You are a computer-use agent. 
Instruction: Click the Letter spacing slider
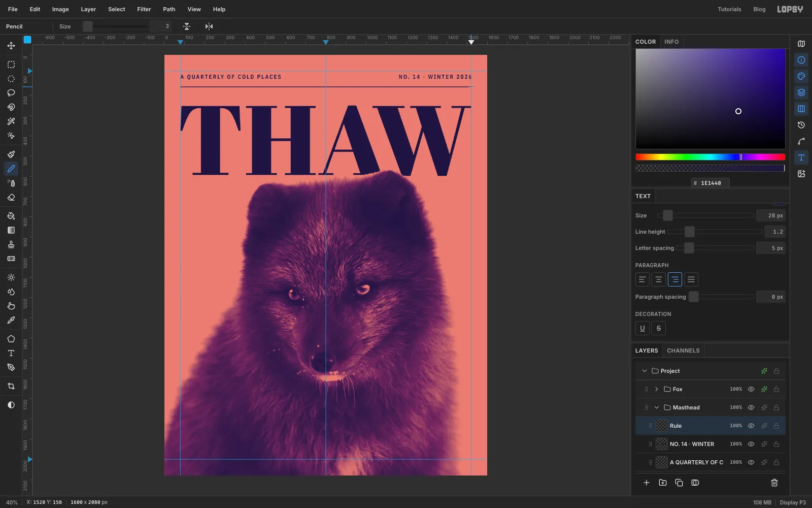tap(715, 248)
